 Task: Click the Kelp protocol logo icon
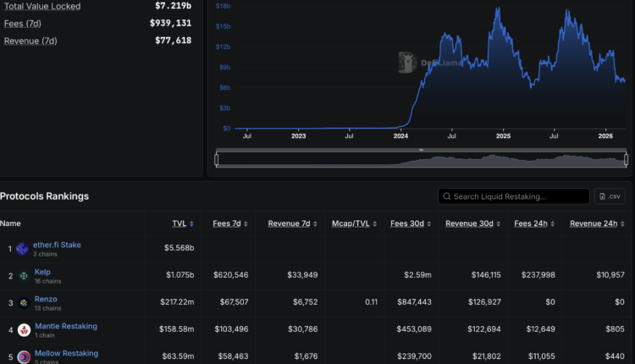(x=23, y=276)
